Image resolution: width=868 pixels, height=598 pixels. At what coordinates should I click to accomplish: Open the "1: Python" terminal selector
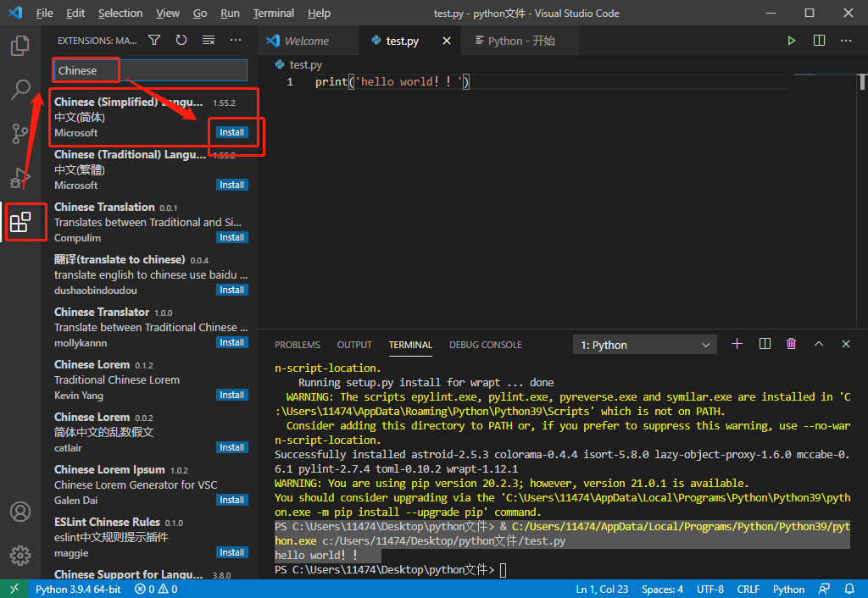click(x=644, y=344)
